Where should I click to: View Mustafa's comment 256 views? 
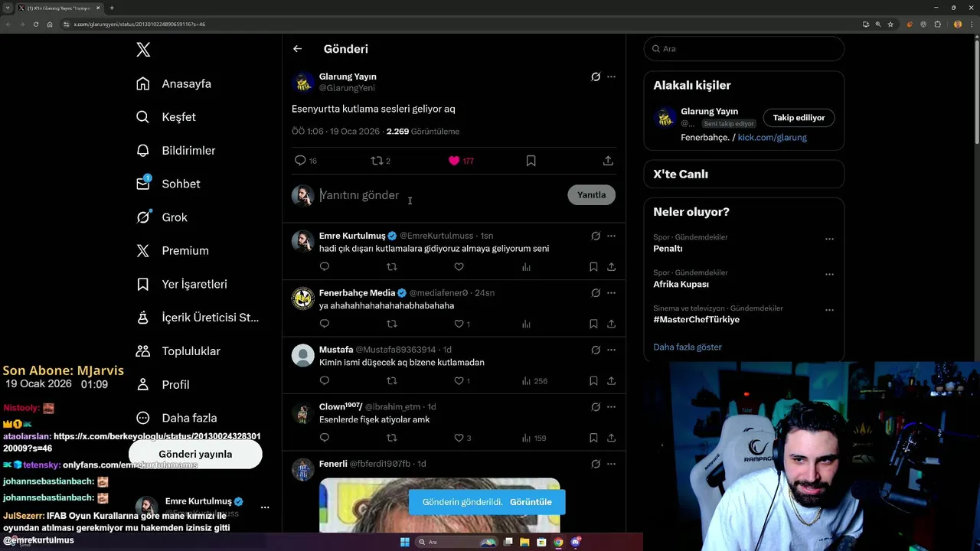tap(534, 381)
